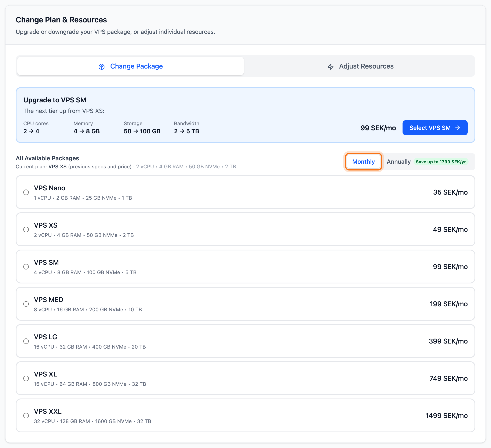Click the 199 SEK/mo price

tap(448, 304)
